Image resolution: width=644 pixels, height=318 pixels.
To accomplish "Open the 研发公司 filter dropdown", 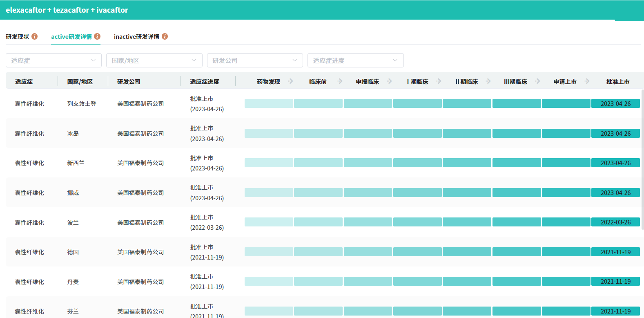I will pos(255,60).
